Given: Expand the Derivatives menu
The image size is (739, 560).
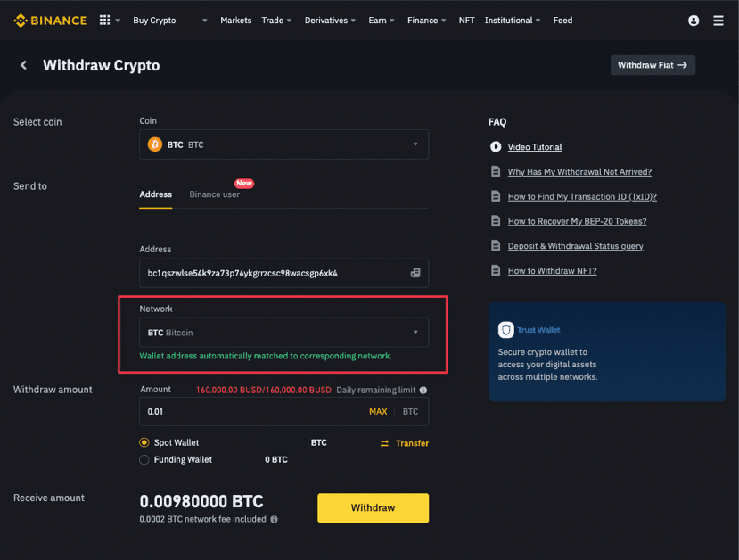Looking at the screenshot, I should (330, 21).
